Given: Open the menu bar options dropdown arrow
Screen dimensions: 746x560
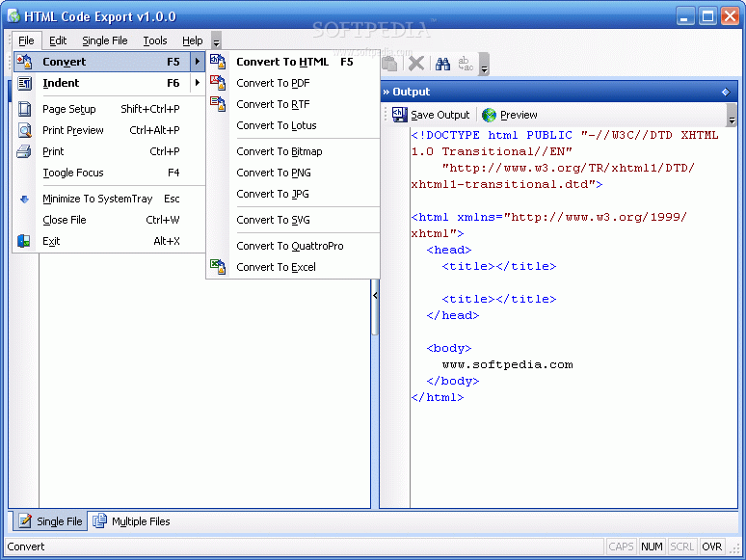Looking at the screenshot, I should (x=216, y=40).
